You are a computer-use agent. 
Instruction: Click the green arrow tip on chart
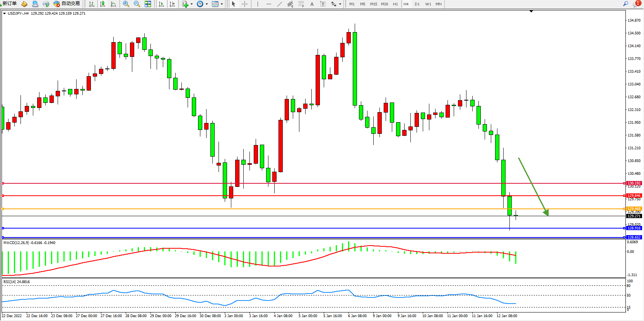[x=547, y=214]
